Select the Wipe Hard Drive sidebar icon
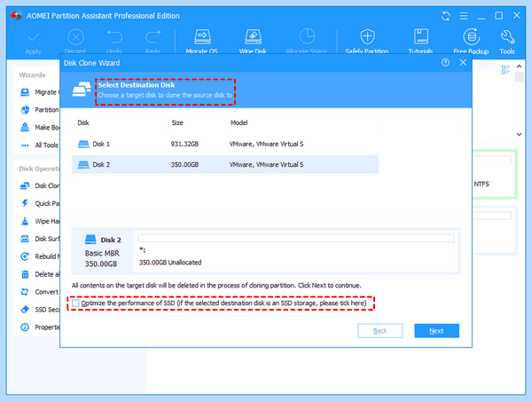Screen dimensions: 532x401 click(25, 221)
